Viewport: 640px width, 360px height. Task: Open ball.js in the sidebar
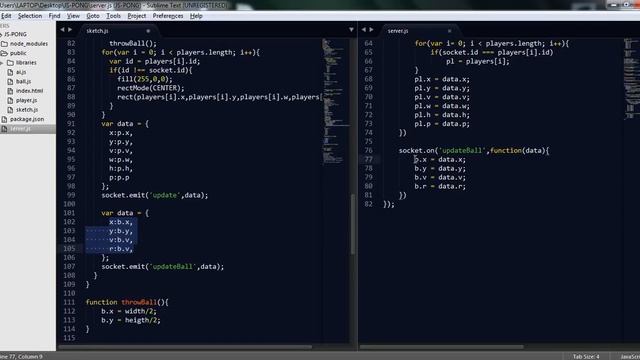[23, 81]
